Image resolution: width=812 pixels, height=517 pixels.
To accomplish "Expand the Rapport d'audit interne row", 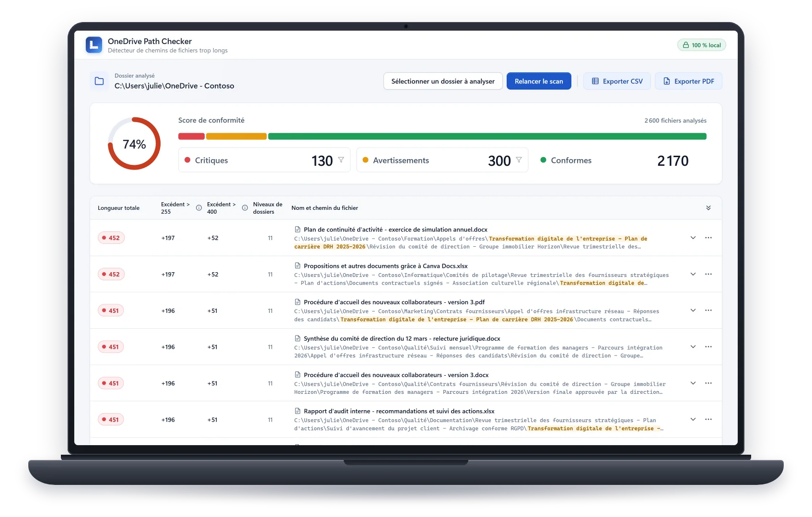I will pos(693,419).
